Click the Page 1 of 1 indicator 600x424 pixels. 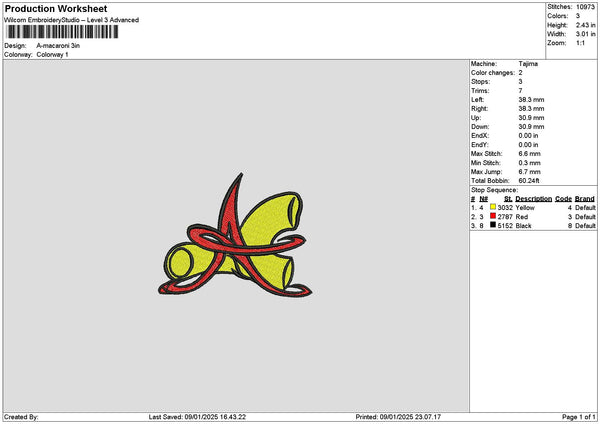click(579, 417)
